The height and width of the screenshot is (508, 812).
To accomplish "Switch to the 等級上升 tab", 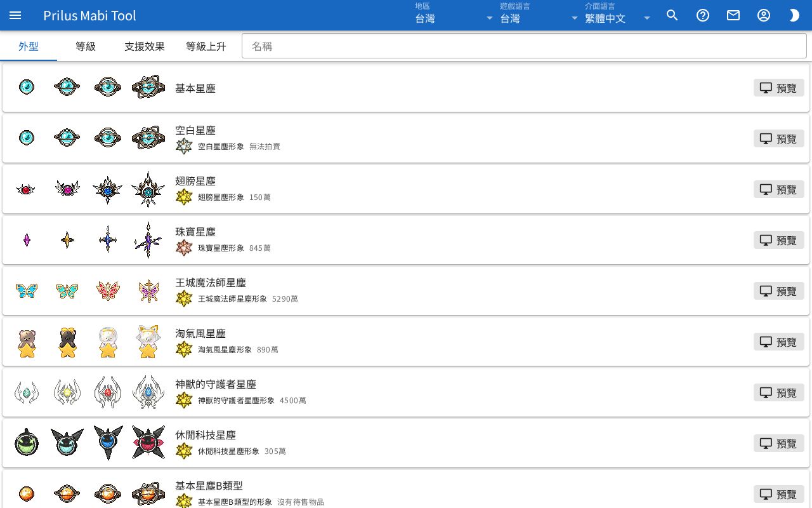I will (206, 46).
